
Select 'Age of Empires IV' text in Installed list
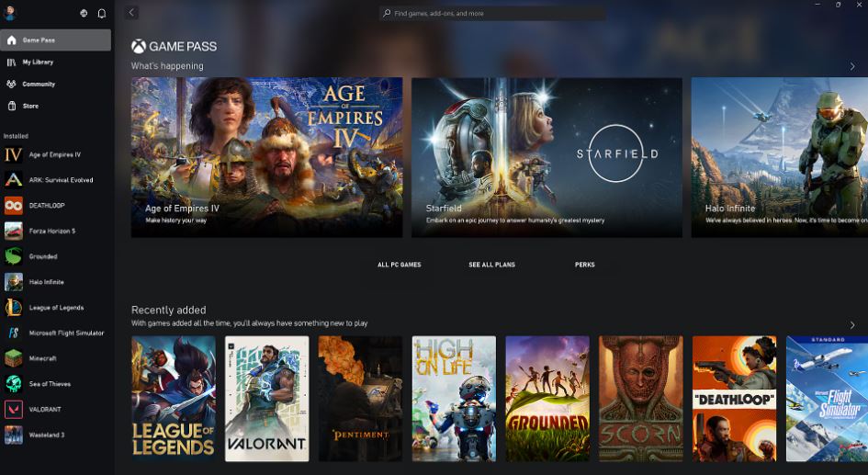(55, 154)
